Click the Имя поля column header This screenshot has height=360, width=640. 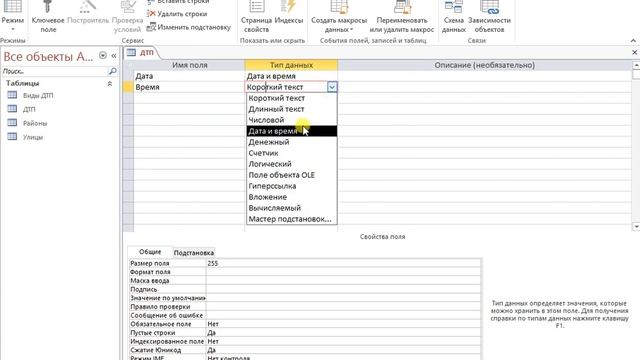[189, 65]
